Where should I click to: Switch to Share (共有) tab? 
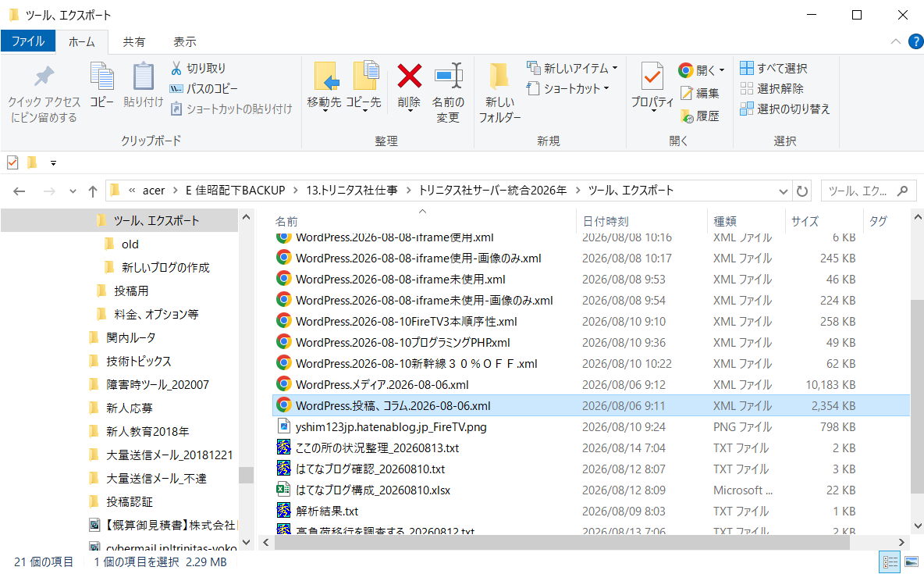point(133,41)
